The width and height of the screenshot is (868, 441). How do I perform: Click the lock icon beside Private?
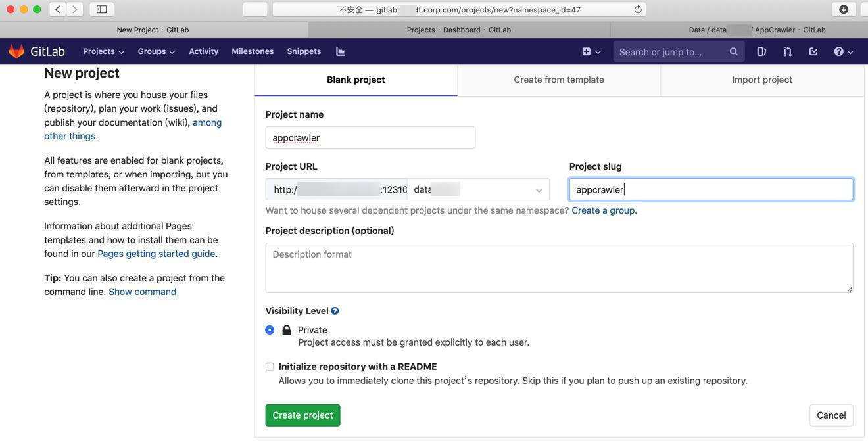coord(287,330)
